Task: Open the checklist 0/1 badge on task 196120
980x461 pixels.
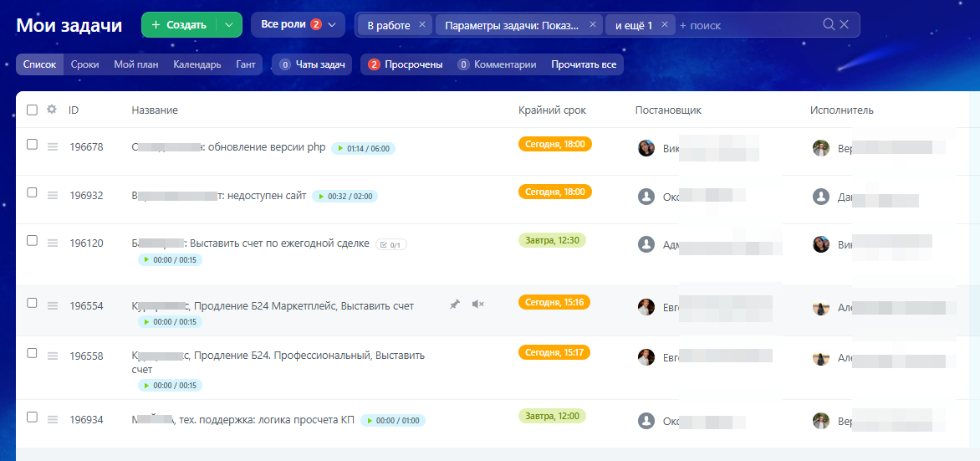Action: (391, 245)
